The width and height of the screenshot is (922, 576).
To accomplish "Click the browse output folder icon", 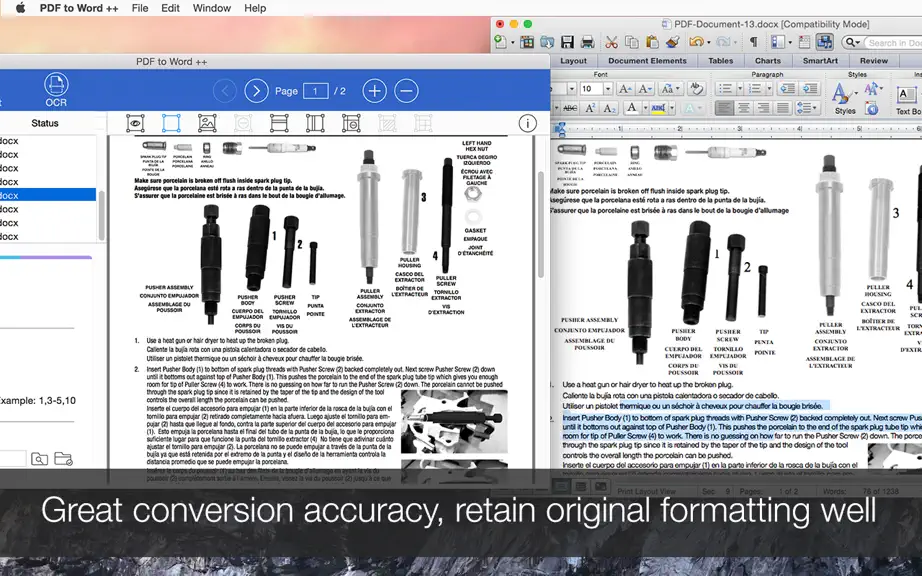I will click(x=39, y=459).
